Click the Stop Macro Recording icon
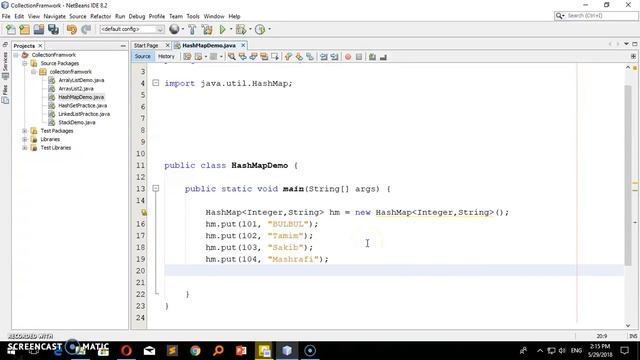Viewport: 640px width, 360px height. [359, 57]
